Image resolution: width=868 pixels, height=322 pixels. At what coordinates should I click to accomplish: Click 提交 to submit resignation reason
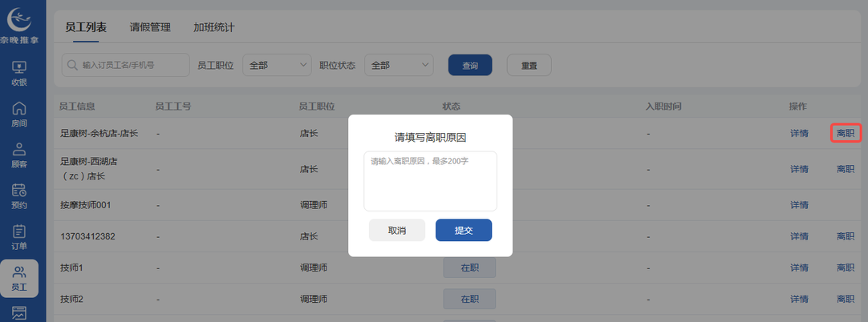click(464, 231)
